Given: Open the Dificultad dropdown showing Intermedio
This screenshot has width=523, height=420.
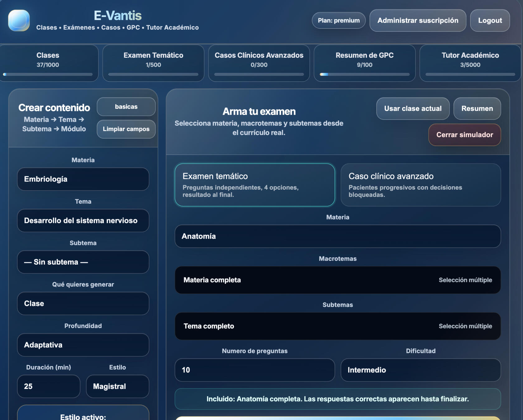Looking at the screenshot, I should click(x=421, y=370).
